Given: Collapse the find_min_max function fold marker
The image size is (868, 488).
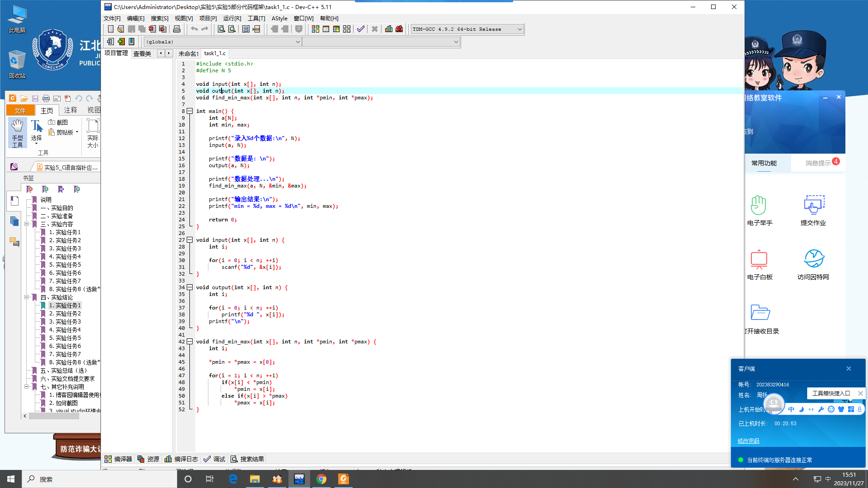Looking at the screenshot, I should point(190,342).
